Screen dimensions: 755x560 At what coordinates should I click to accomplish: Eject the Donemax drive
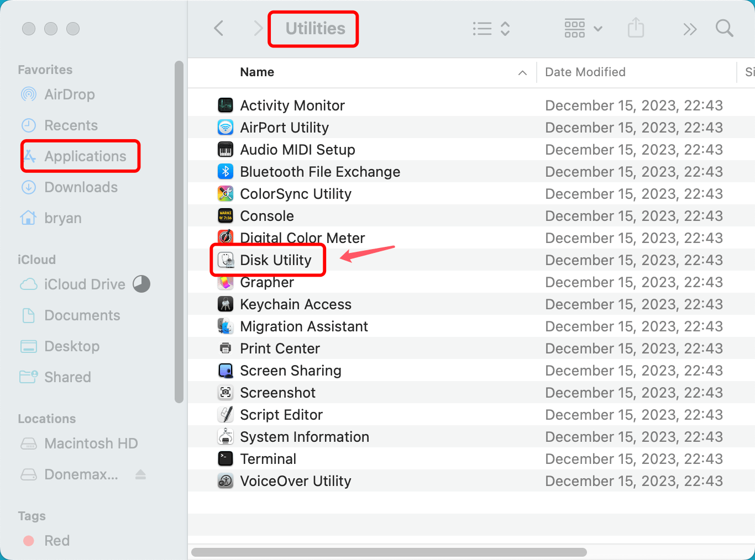point(141,474)
